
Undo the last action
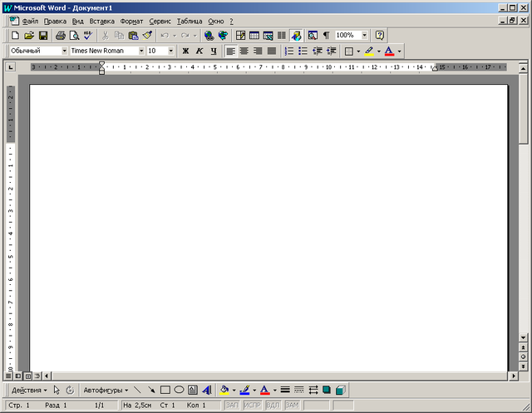(165, 35)
